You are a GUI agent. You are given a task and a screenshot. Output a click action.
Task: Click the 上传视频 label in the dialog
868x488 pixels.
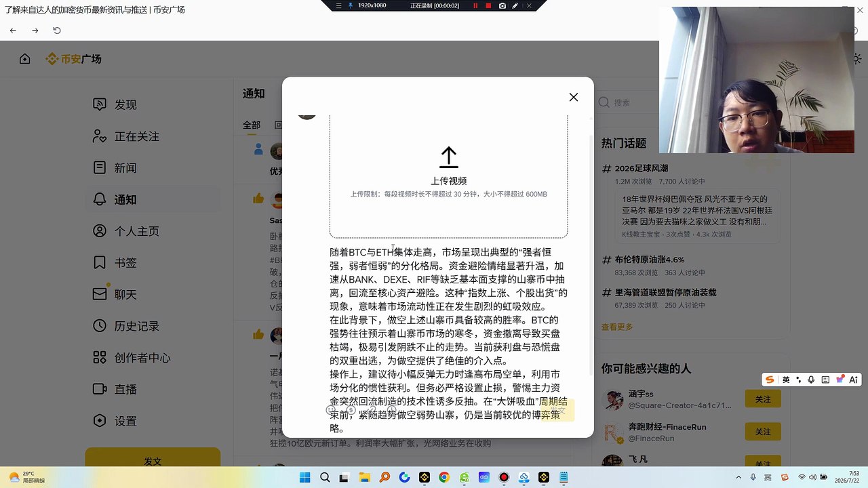448,181
